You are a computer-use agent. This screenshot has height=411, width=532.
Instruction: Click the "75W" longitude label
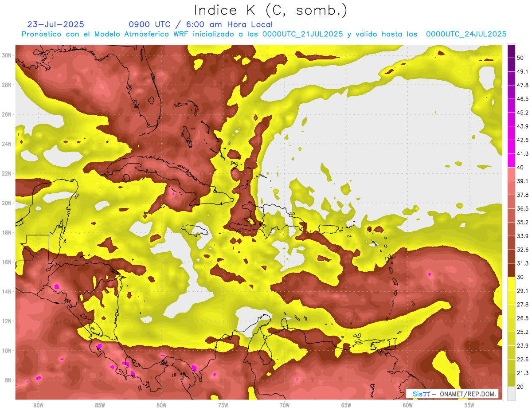tap(223, 405)
